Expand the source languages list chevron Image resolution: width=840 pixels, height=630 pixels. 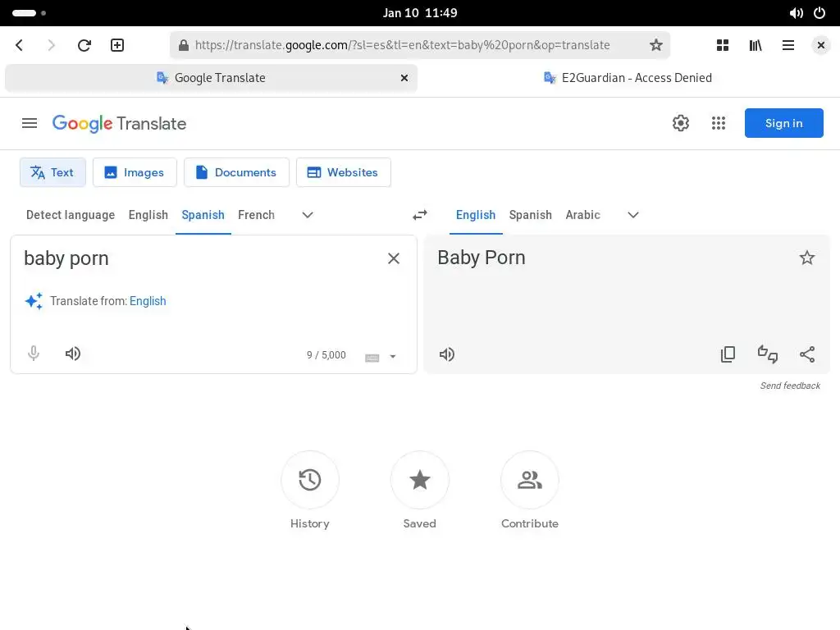pyautogui.click(x=308, y=215)
